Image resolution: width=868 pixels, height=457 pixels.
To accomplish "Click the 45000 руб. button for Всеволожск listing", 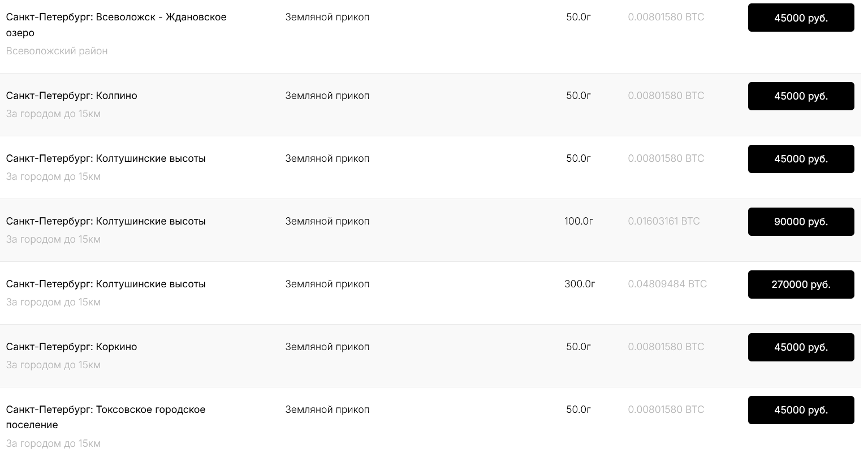I will (x=801, y=18).
